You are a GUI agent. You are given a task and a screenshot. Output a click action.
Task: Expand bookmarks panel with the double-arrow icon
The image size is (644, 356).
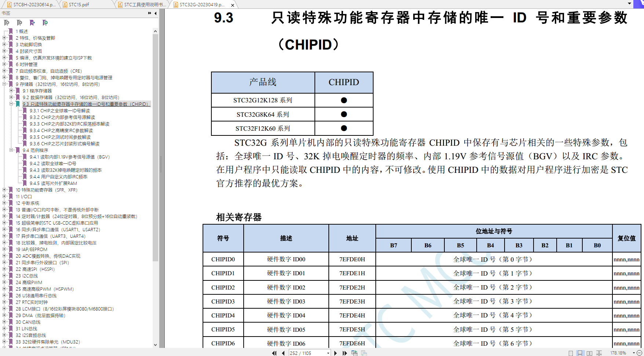pyautogui.click(x=150, y=13)
